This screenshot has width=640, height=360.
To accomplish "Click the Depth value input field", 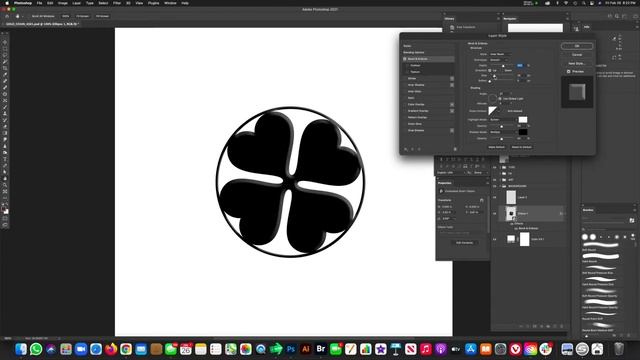I will (x=520, y=65).
